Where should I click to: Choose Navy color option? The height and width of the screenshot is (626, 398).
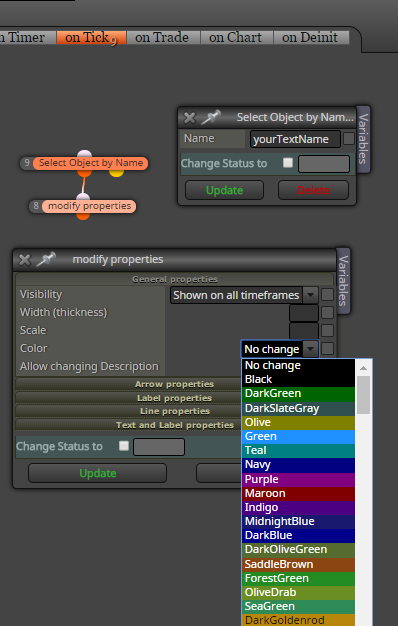[x=298, y=465]
